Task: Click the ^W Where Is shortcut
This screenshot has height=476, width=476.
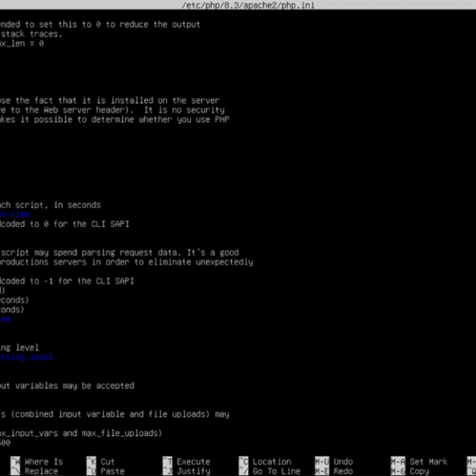Action: point(37,461)
